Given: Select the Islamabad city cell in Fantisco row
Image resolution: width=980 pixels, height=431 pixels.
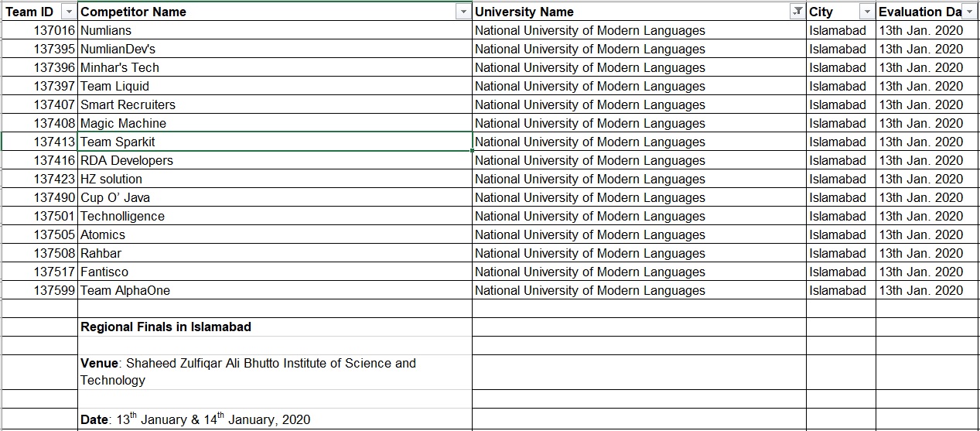Looking at the screenshot, I should point(842,272).
